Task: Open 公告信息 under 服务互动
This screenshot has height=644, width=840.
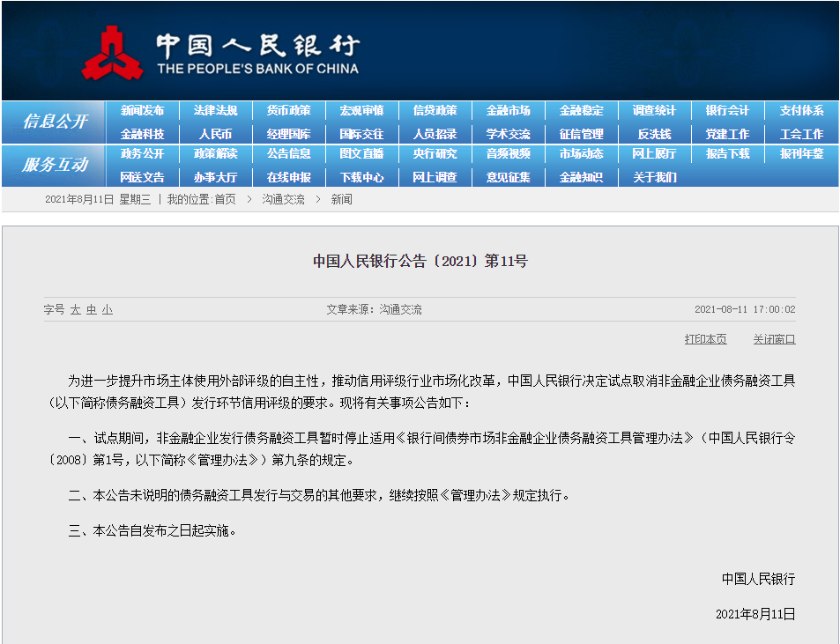Action: pos(289,154)
